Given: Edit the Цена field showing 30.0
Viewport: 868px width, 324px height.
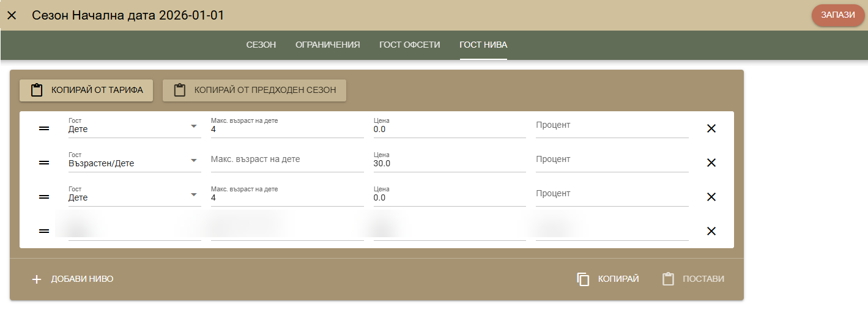Looking at the screenshot, I should point(450,161).
